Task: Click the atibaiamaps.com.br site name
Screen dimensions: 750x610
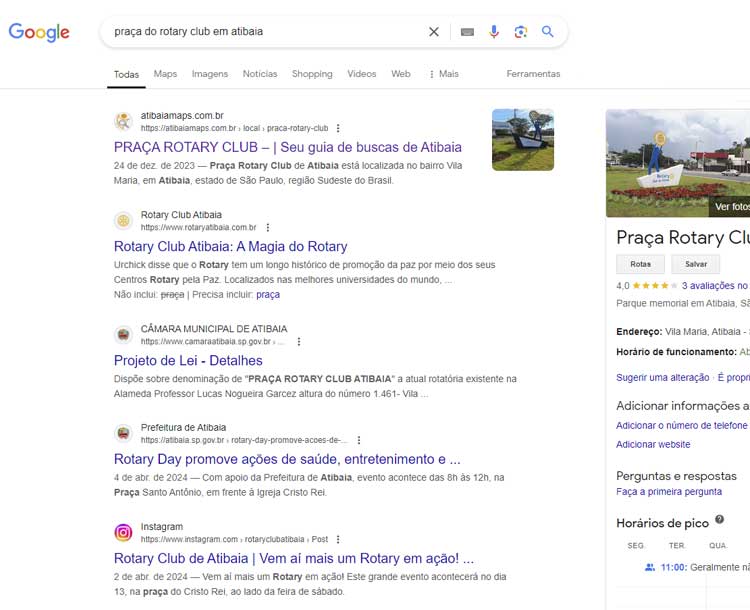Action: (x=182, y=116)
